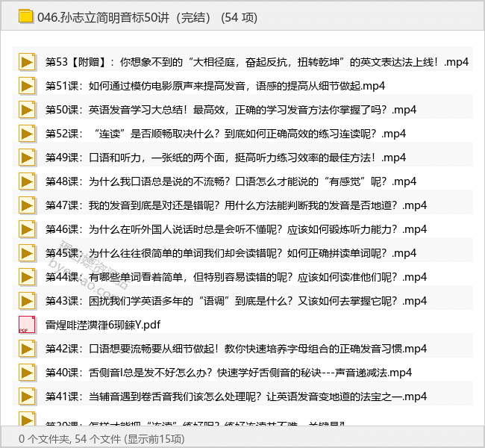
Task: Click video icon beside 第49课 file
Action: coord(27,158)
